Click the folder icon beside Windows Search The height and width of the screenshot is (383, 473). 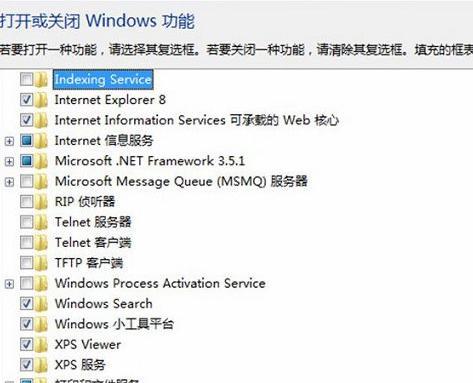point(41,304)
